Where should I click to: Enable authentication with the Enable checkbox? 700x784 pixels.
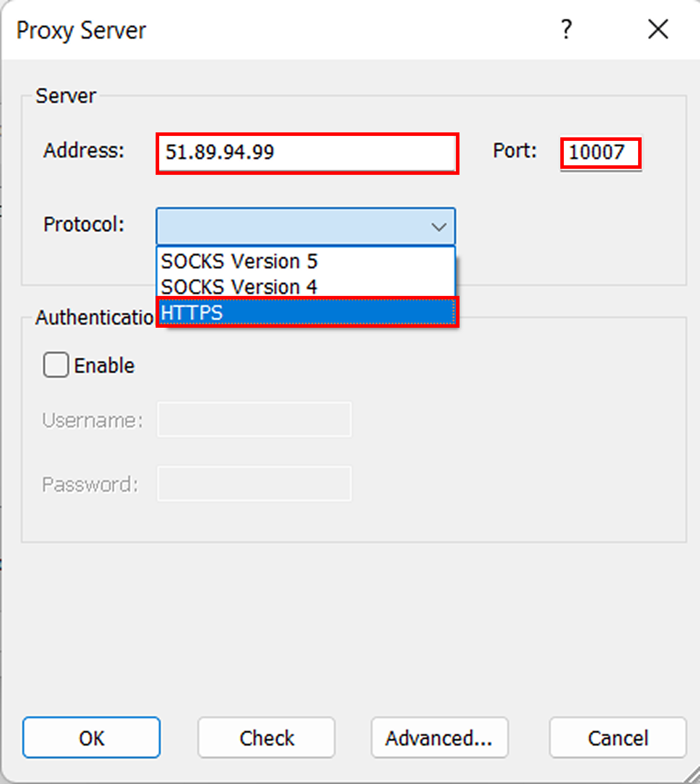tap(56, 365)
